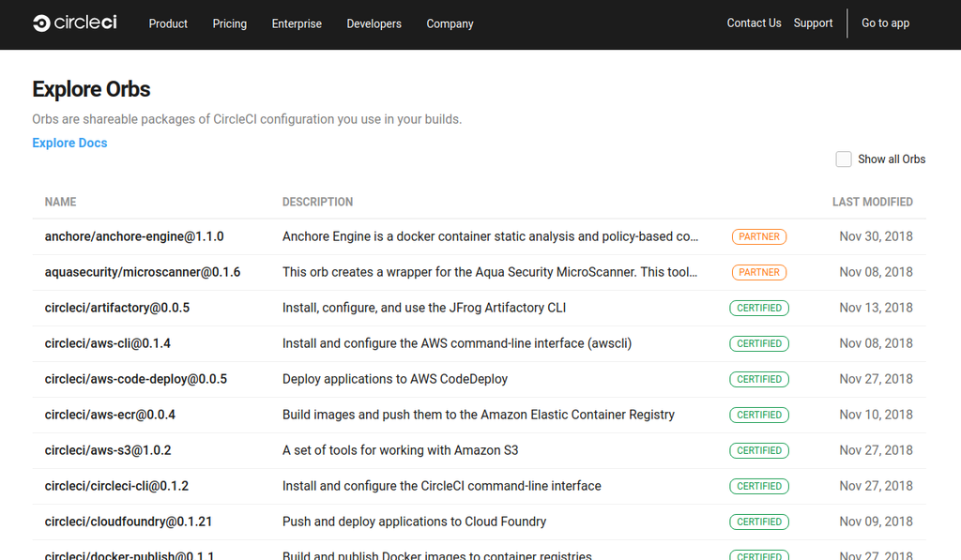Open the Support link
961x560 pixels.
[814, 23]
